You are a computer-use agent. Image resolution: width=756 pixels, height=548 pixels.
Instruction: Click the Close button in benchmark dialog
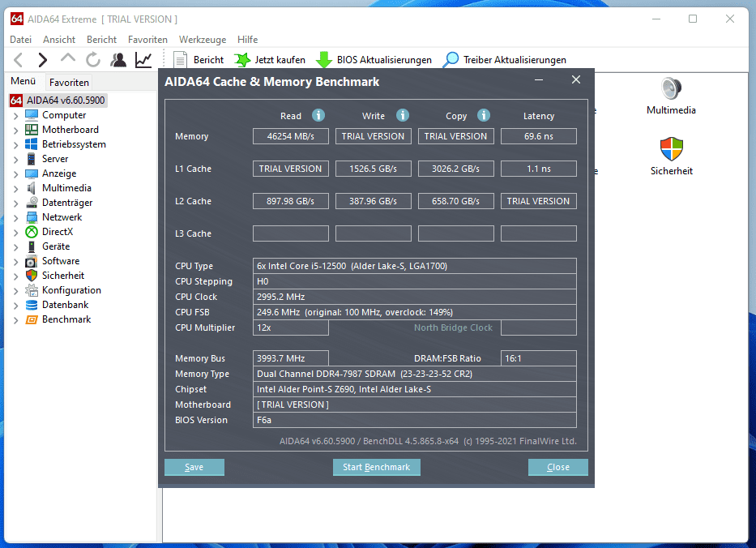click(x=557, y=467)
